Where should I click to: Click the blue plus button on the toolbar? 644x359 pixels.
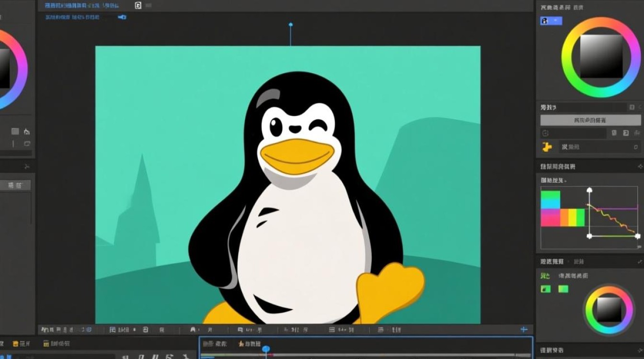524,329
